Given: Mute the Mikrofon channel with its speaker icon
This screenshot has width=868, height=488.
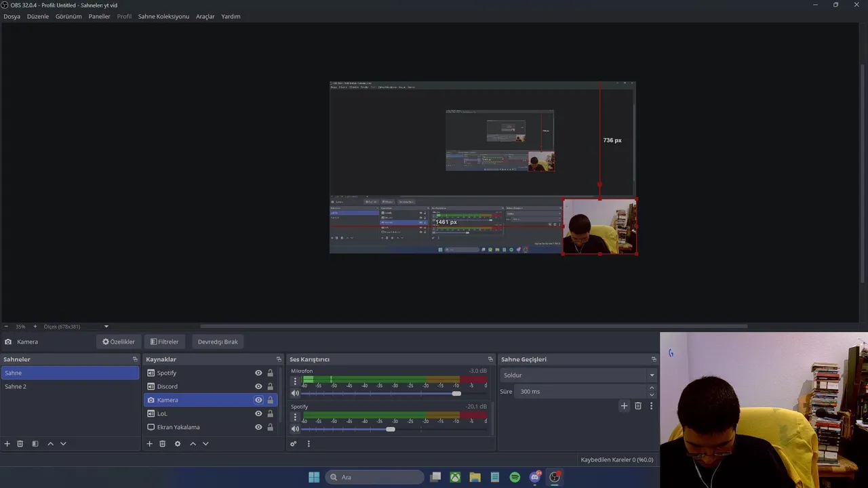Looking at the screenshot, I should [x=295, y=393].
